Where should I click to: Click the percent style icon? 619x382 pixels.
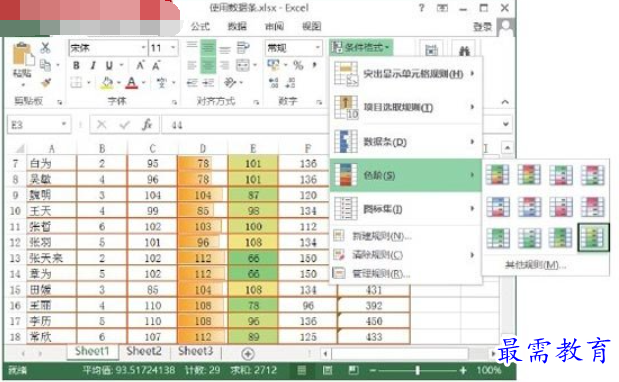(298, 65)
